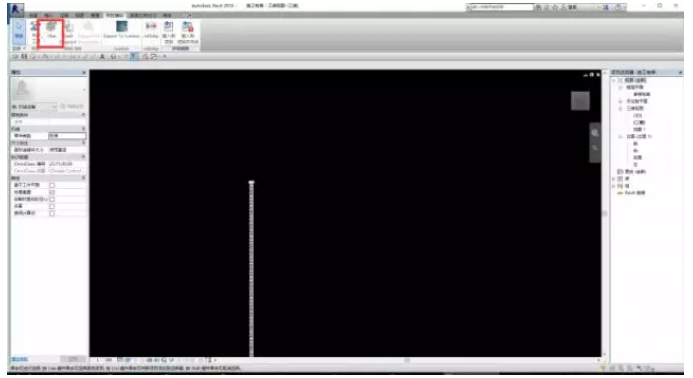Open the Revit application menu logo
Screen dimensions: 693x378
[x=16, y=9]
